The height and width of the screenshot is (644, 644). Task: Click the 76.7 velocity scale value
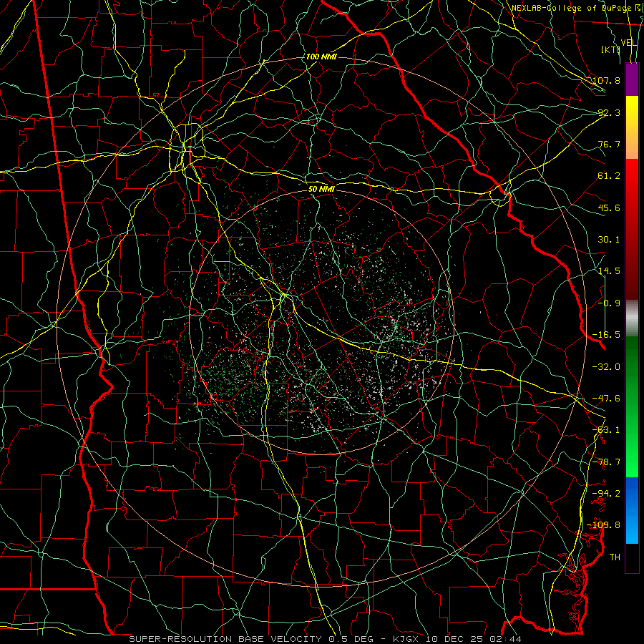609,144
